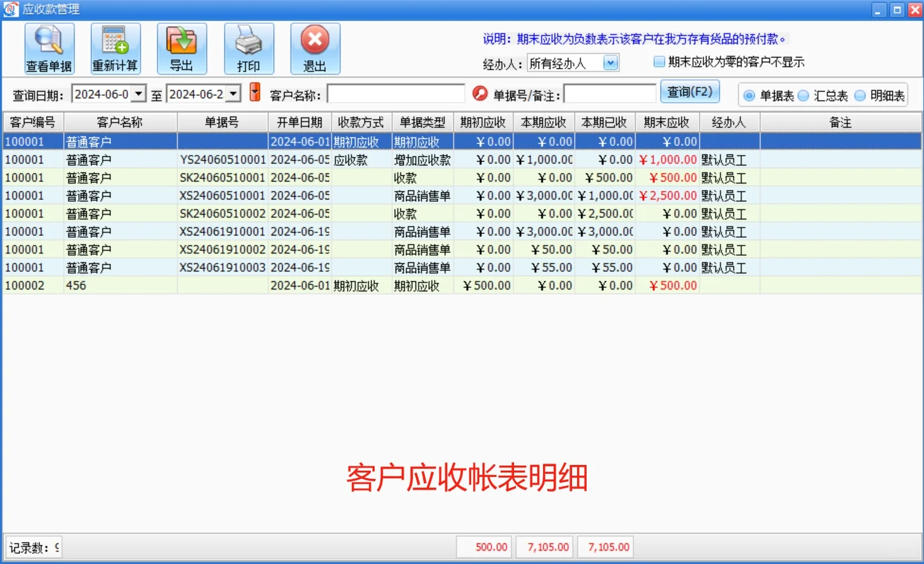Open the 所有经办人 dropdown
This screenshot has height=564, width=924.
pyautogui.click(x=611, y=62)
